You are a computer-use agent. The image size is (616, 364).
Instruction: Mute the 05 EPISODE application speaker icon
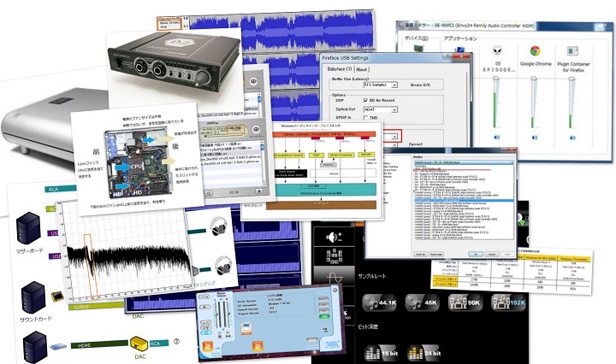pos(496,138)
